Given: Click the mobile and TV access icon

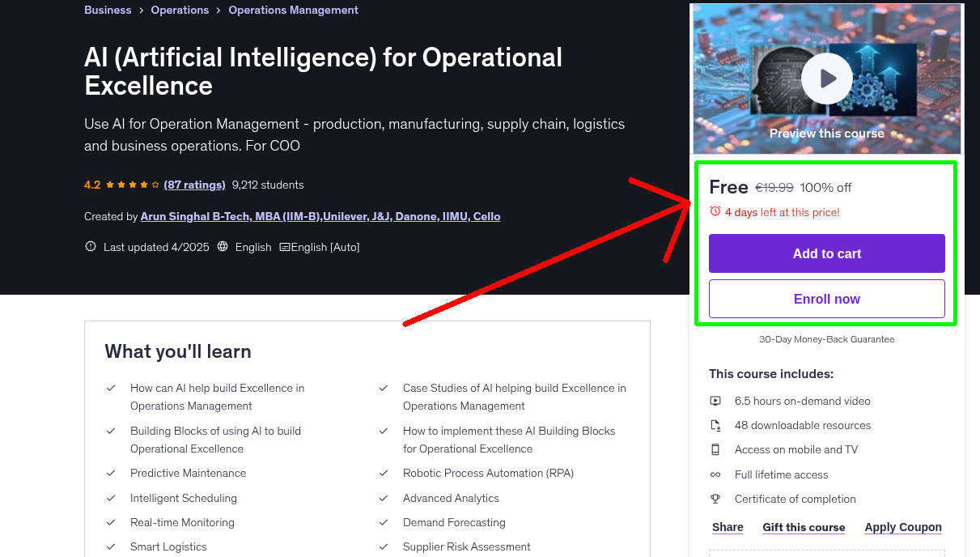Looking at the screenshot, I should pyautogui.click(x=715, y=449).
